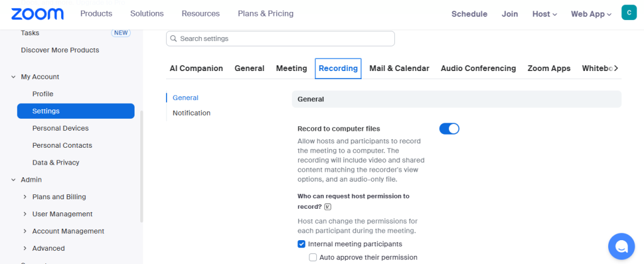Expand User Management

(x=25, y=214)
